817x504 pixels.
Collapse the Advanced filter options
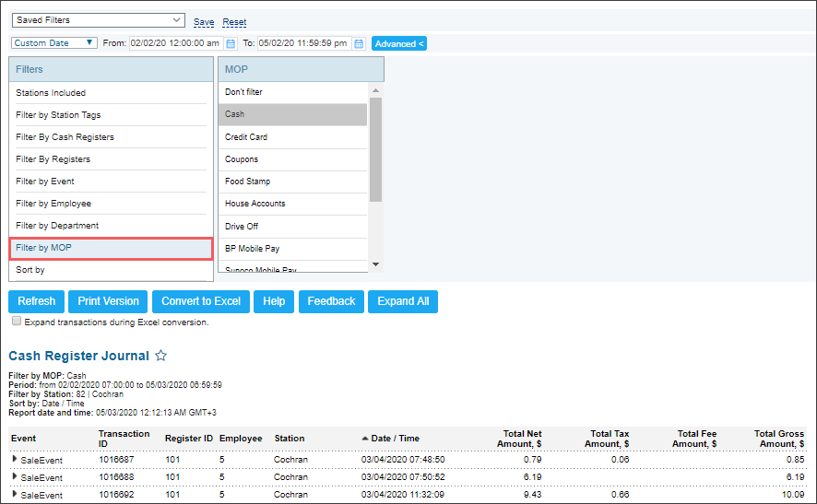click(x=399, y=43)
